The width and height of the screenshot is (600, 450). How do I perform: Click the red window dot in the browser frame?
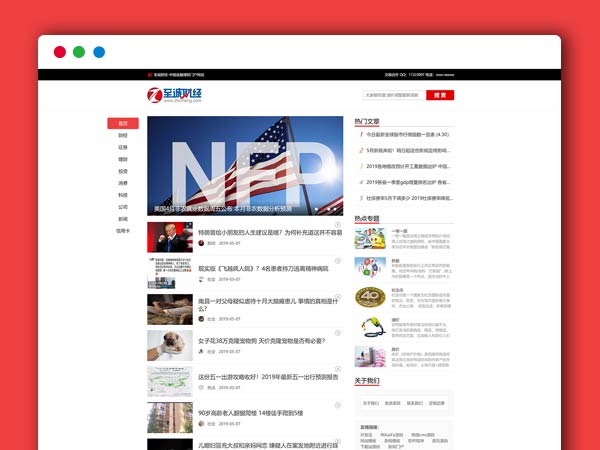click(x=60, y=52)
